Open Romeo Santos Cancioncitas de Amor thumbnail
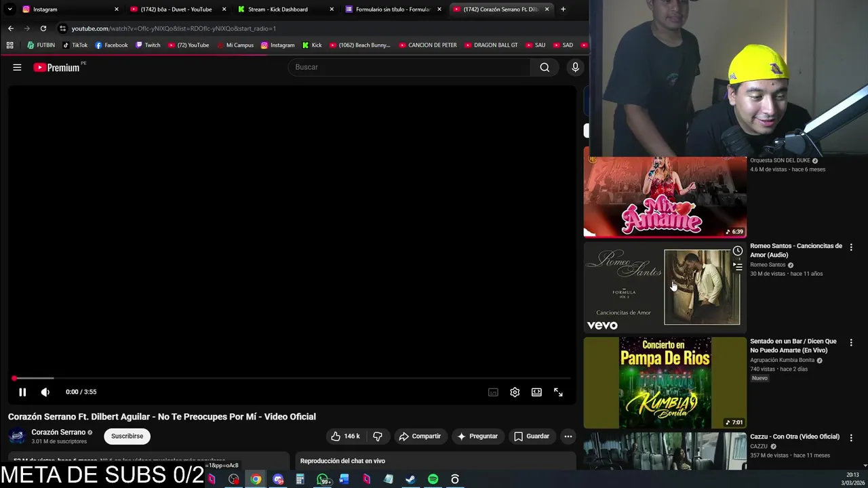 point(665,287)
